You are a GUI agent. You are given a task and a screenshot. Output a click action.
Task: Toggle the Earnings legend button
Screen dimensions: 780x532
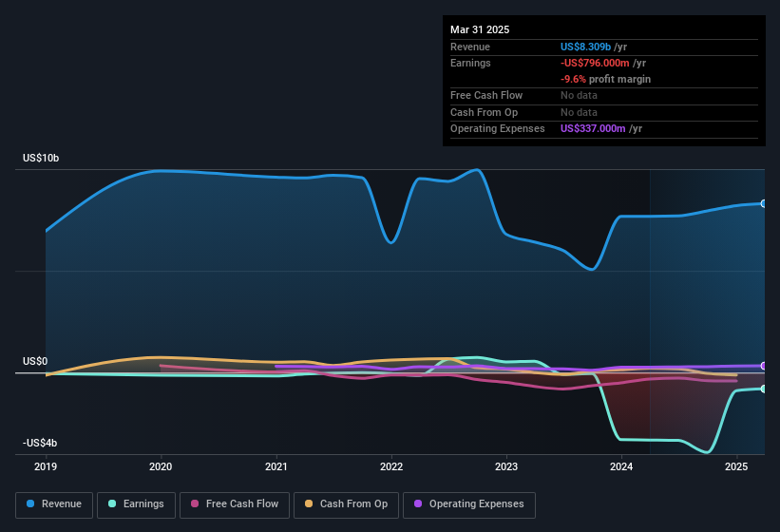tap(136, 504)
